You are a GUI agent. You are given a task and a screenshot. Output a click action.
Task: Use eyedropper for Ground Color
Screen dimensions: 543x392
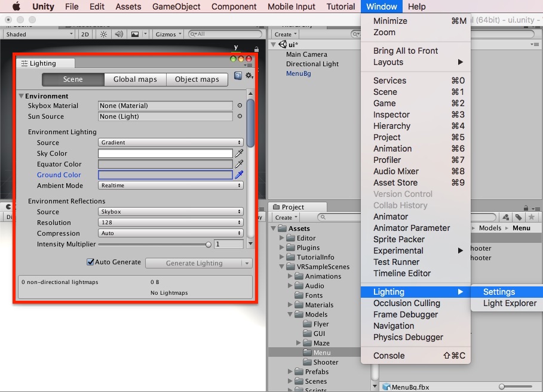click(239, 175)
